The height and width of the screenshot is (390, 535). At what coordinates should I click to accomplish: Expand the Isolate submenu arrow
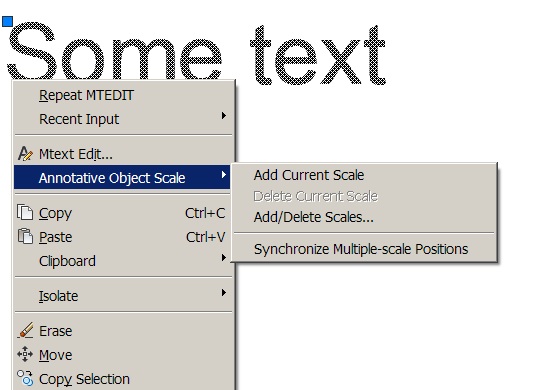point(223,293)
